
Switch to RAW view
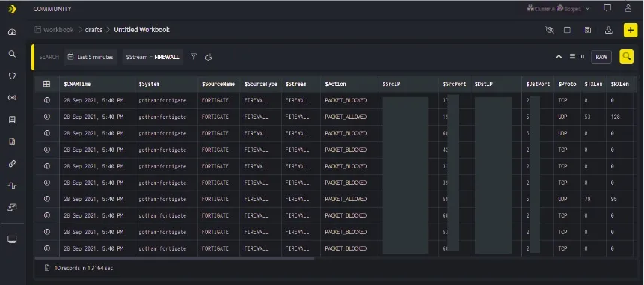[x=601, y=57]
